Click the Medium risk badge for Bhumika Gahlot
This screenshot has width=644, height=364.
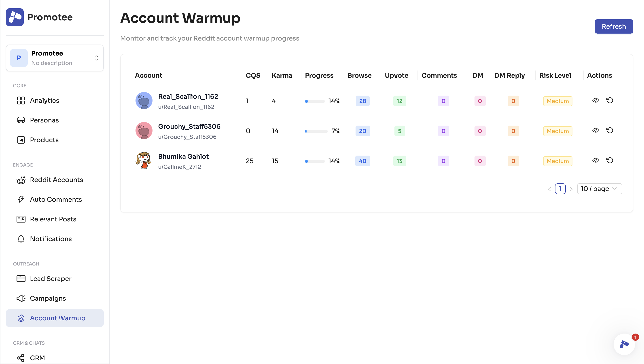pos(558,161)
